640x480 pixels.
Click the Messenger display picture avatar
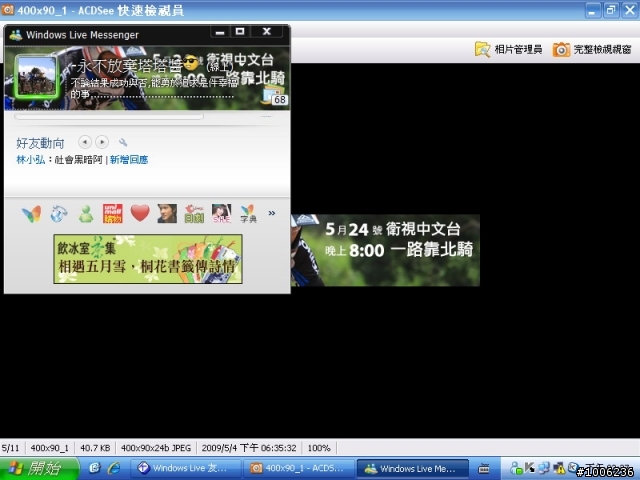[37, 76]
